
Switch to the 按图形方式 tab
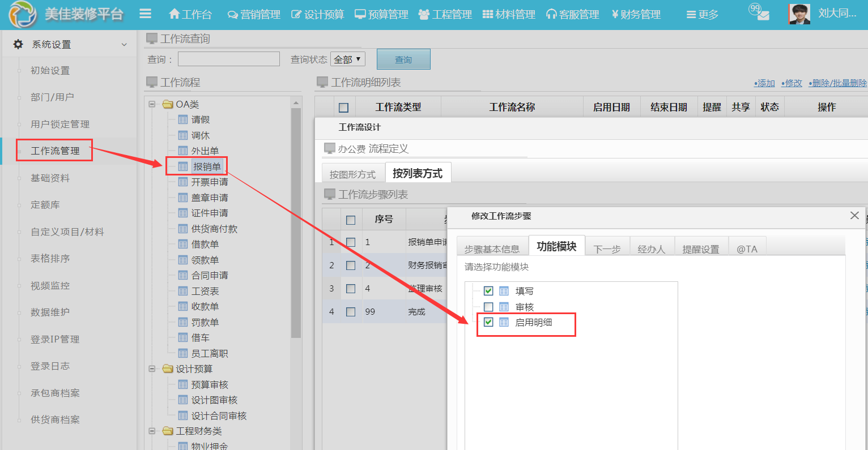pos(352,174)
